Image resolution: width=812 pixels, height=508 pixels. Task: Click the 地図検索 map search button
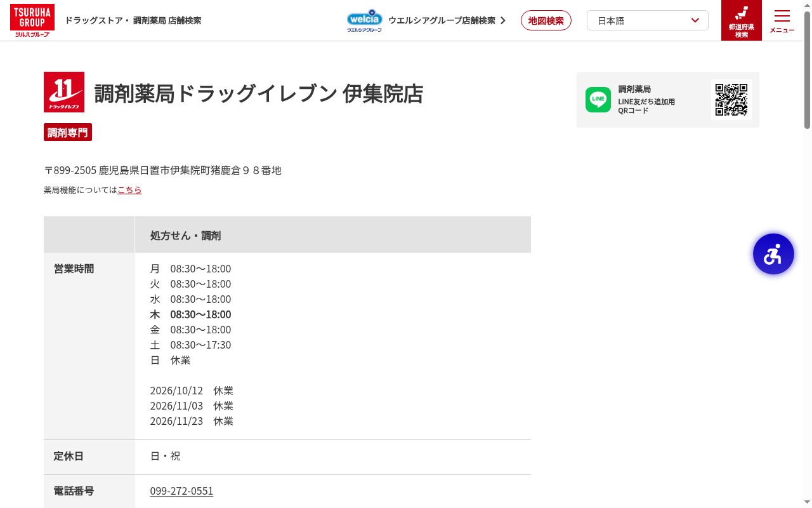pos(546,20)
